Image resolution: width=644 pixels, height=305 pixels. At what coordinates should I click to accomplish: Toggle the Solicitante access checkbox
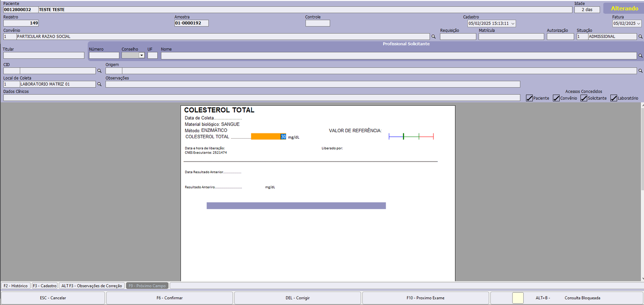point(584,98)
